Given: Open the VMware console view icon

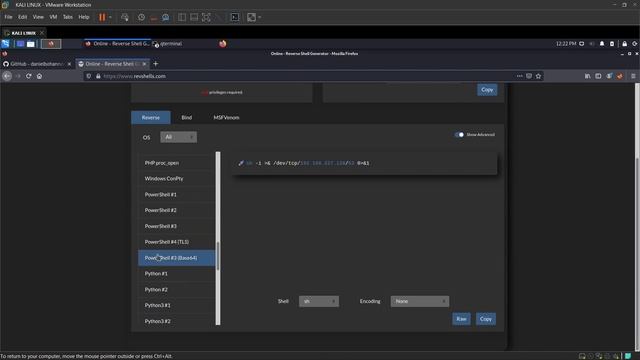Looking at the screenshot, I should click(235, 17).
